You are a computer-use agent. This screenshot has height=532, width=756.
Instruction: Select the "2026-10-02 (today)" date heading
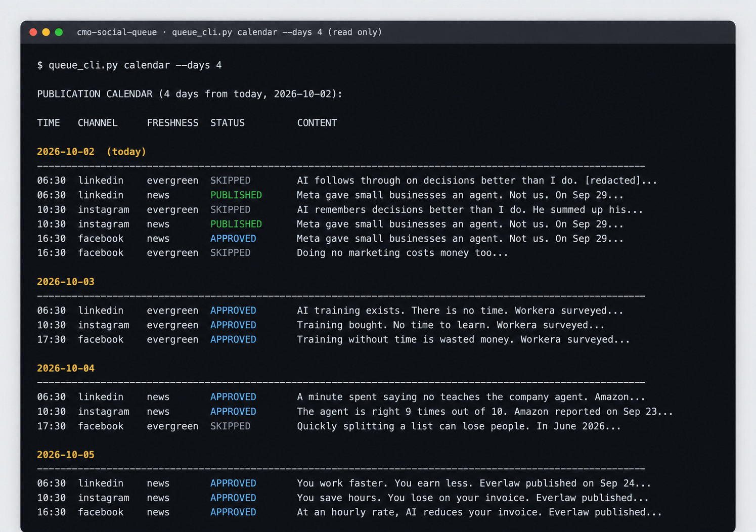pos(92,152)
